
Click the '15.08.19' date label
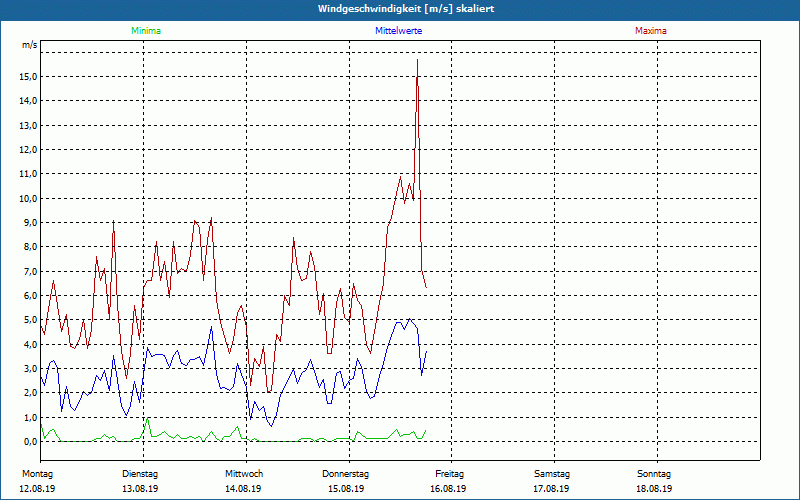346,489
